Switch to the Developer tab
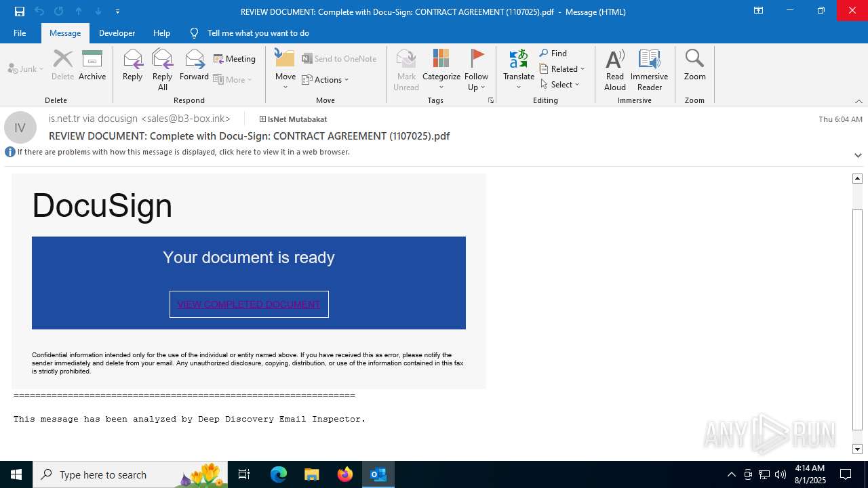This screenshot has height=488, width=868. (x=117, y=33)
